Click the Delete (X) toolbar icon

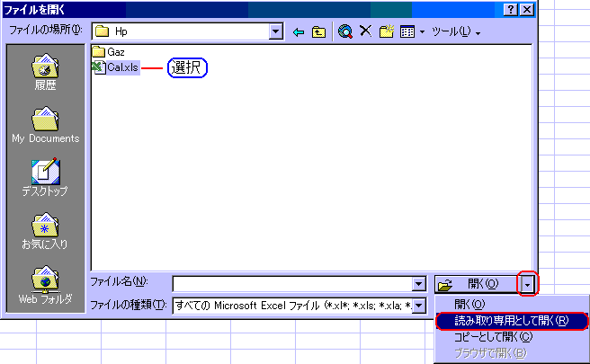366,32
